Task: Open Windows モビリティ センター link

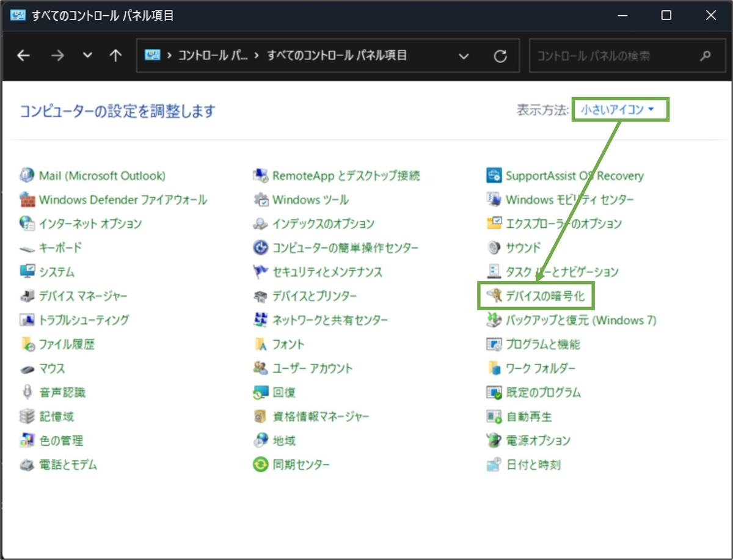Action: 570,200
